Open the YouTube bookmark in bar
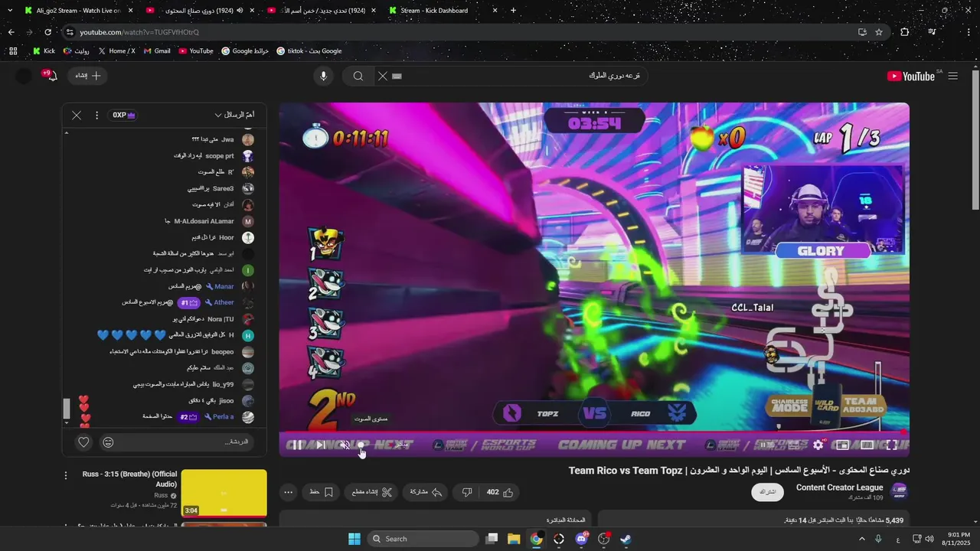The height and width of the screenshot is (551, 980). pos(196,51)
